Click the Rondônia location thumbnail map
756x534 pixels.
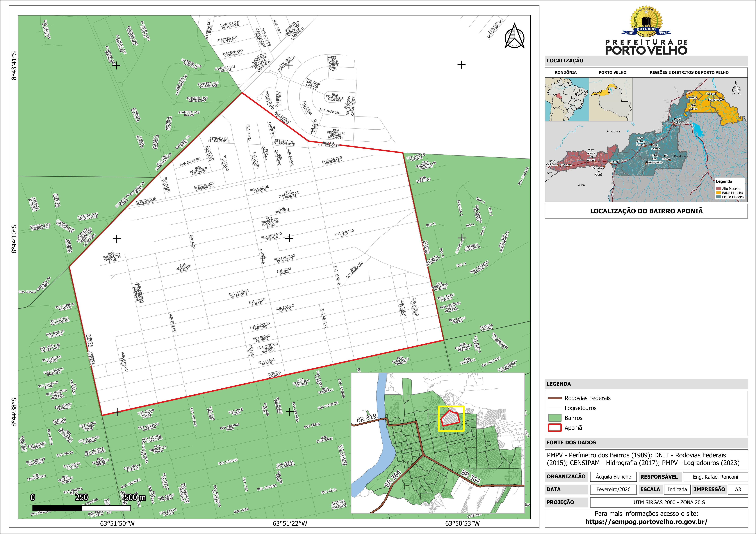(567, 99)
